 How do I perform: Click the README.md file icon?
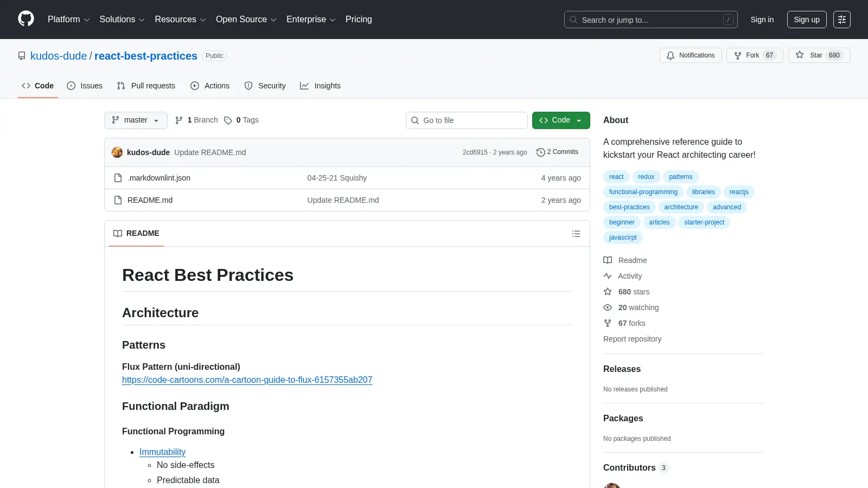click(118, 200)
